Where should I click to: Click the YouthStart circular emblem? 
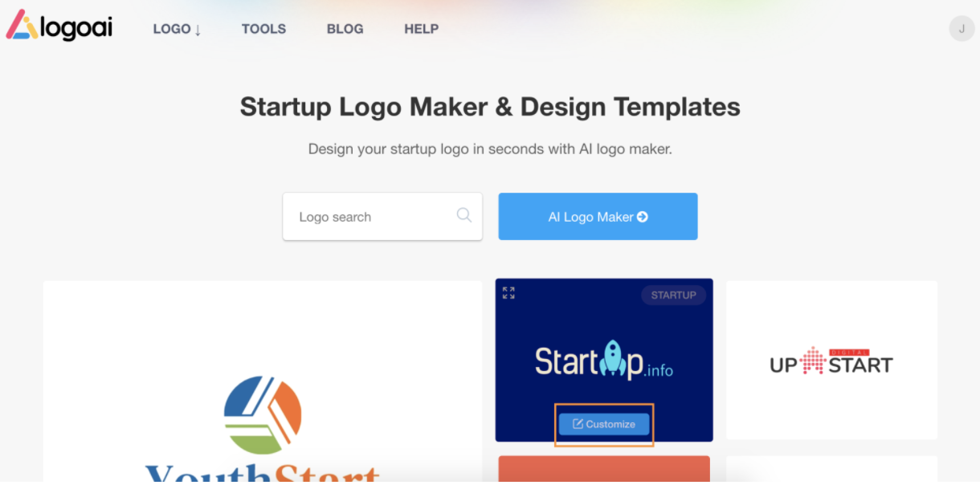tap(263, 415)
